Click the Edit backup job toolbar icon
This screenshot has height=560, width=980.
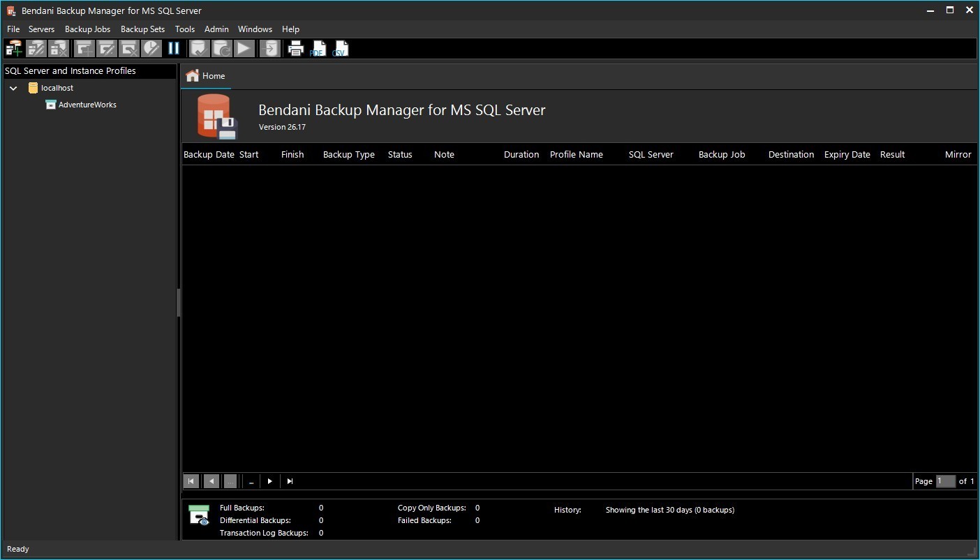(x=107, y=48)
